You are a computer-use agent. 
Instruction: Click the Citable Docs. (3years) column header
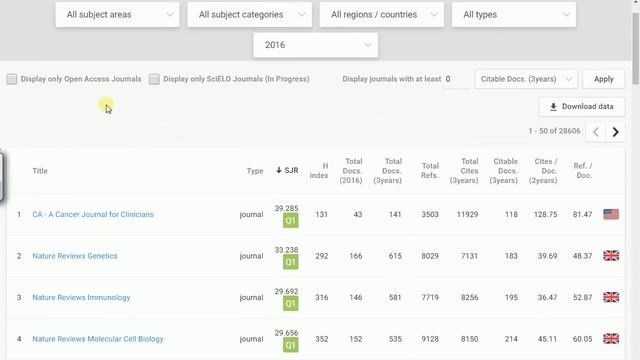pyautogui.click(x=503, y=171)
